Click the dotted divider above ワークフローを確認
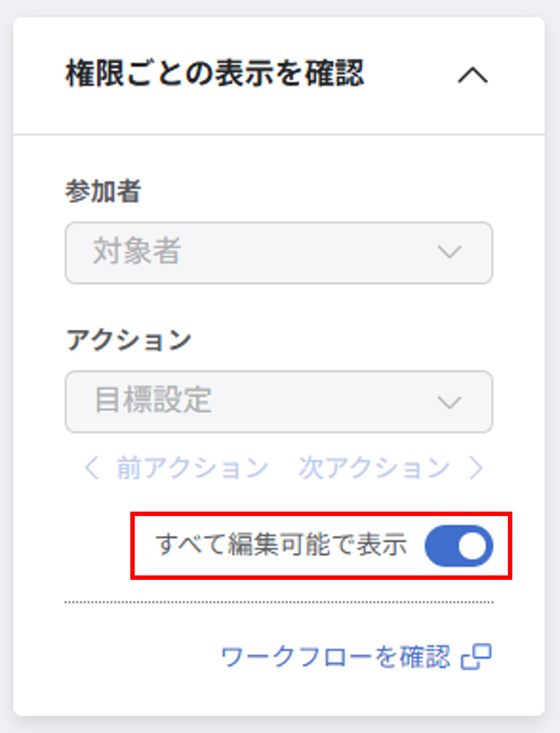Viewport: 560px width, 733px height. point(278,602)
